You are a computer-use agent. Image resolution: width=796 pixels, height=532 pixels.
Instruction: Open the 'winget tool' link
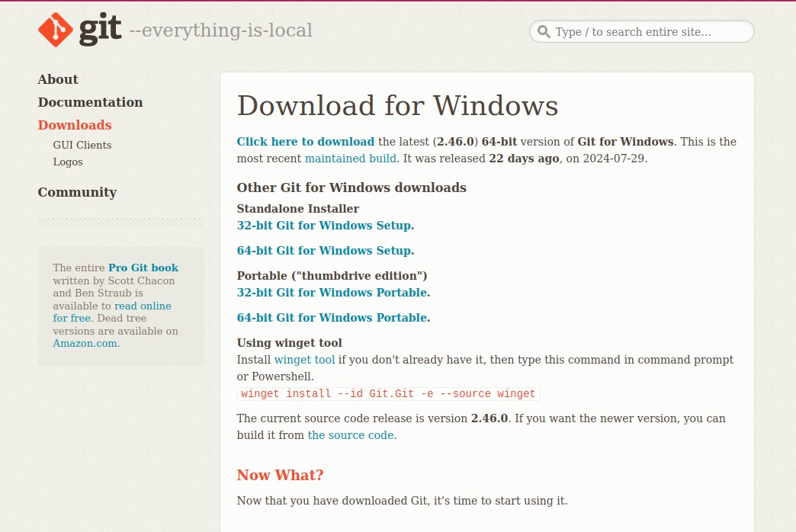tap(304, 360)
